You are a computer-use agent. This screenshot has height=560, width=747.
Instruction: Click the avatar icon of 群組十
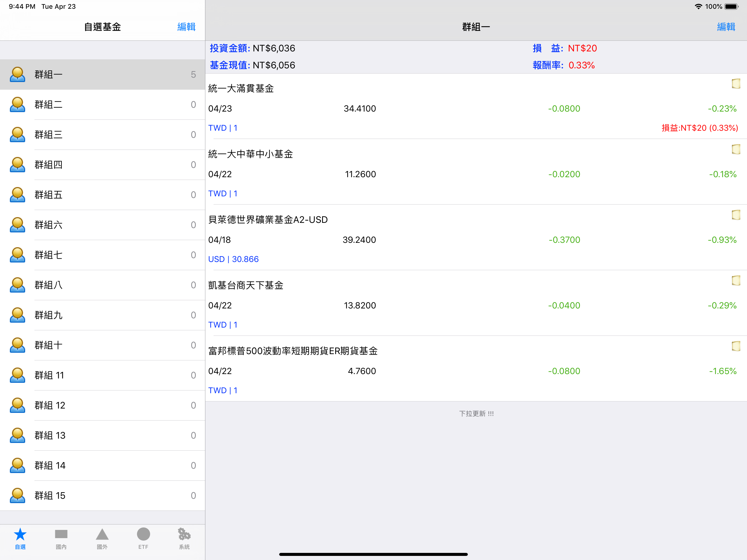(17, 345)
